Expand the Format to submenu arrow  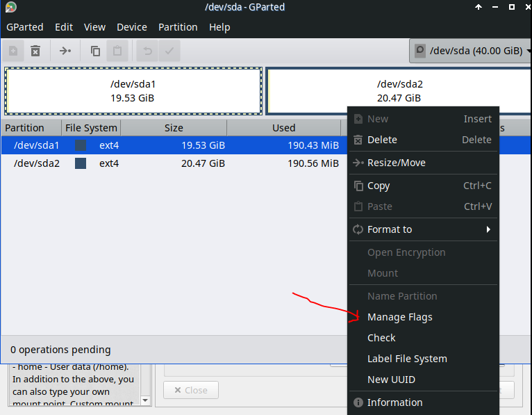pos(488,229)
